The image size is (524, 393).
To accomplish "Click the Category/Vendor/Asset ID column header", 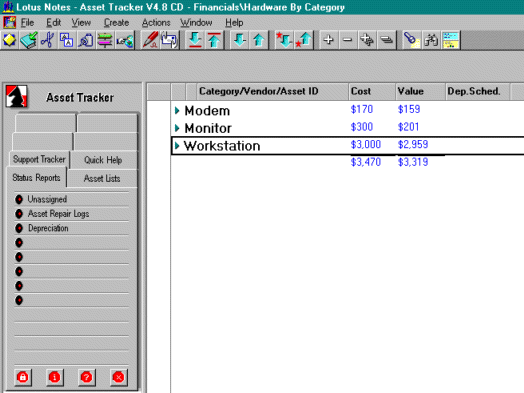I will pos(272,91).
